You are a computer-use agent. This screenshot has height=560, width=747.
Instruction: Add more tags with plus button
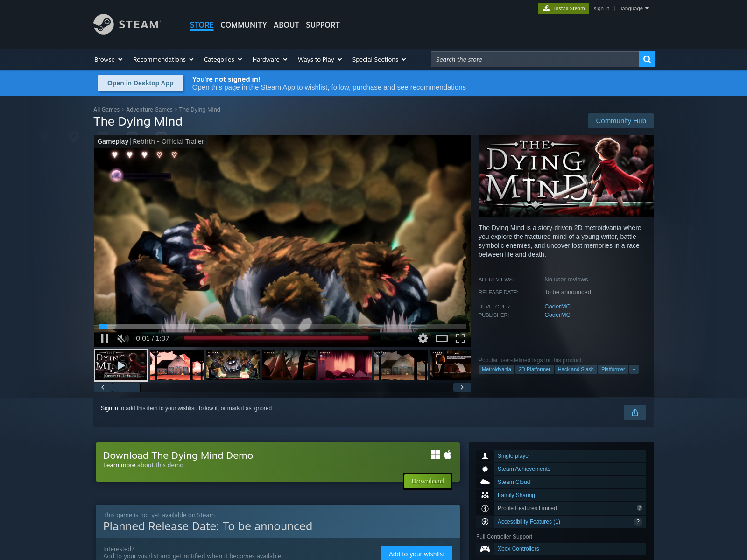point(634,370)
